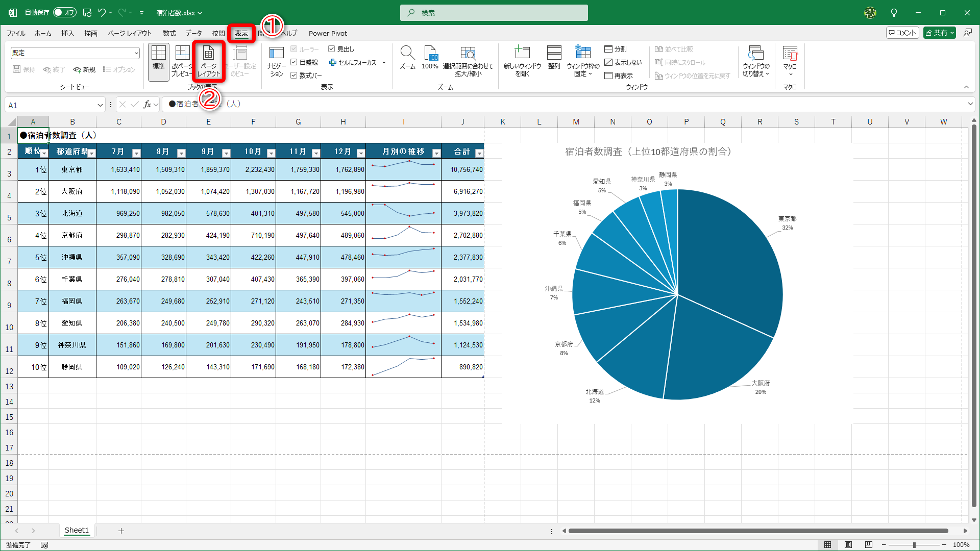This screenshot has height=551, width=980.
Task: Expand the Name Box dropdown arrow
Action: pos(100,105)
